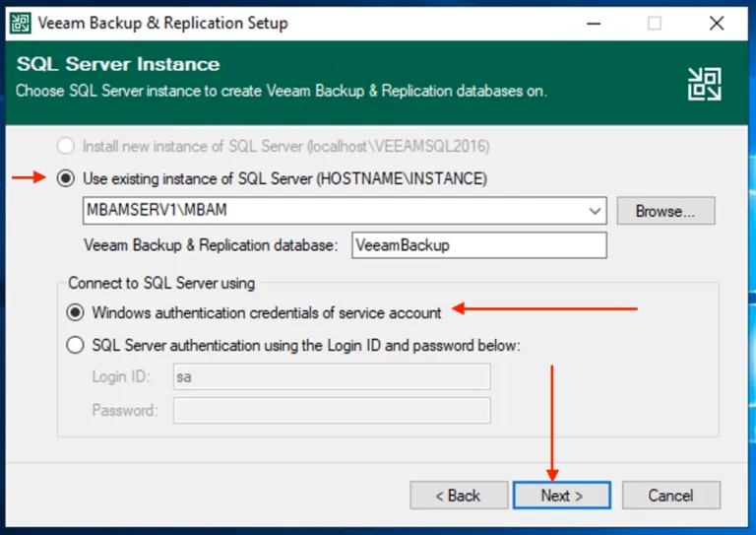
Task: Click the Veeam title bar app icon
Action: tap(20, 24)
